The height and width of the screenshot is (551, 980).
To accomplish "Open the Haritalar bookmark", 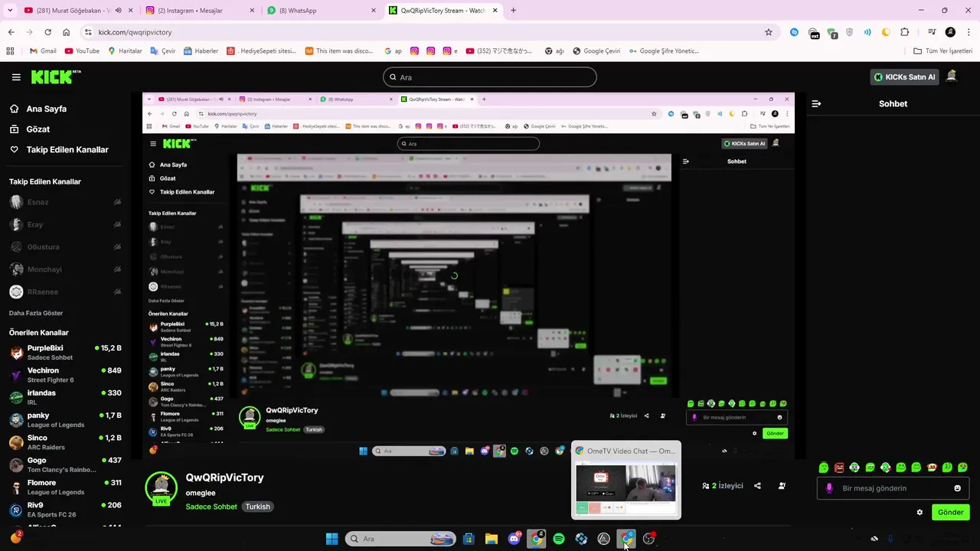I will tap(125, 51).
